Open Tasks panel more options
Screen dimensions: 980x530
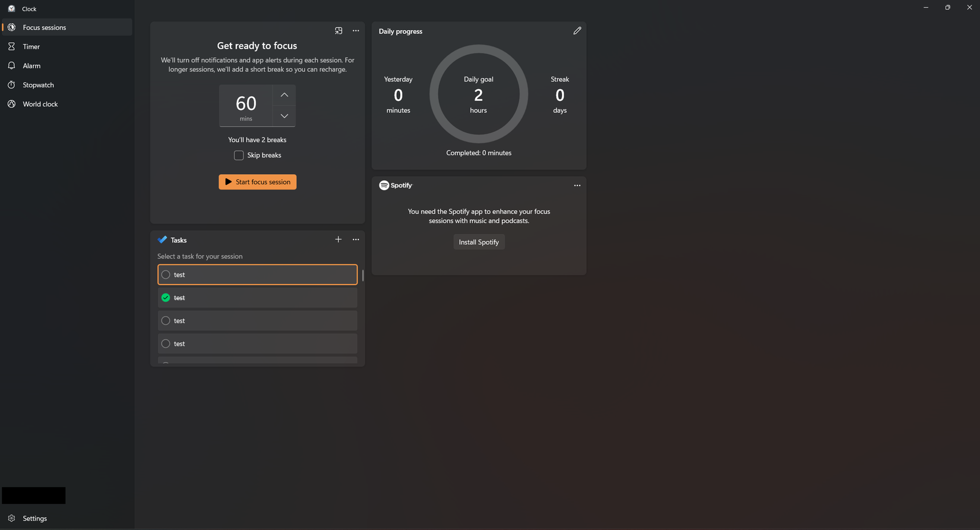pos(356,239)
